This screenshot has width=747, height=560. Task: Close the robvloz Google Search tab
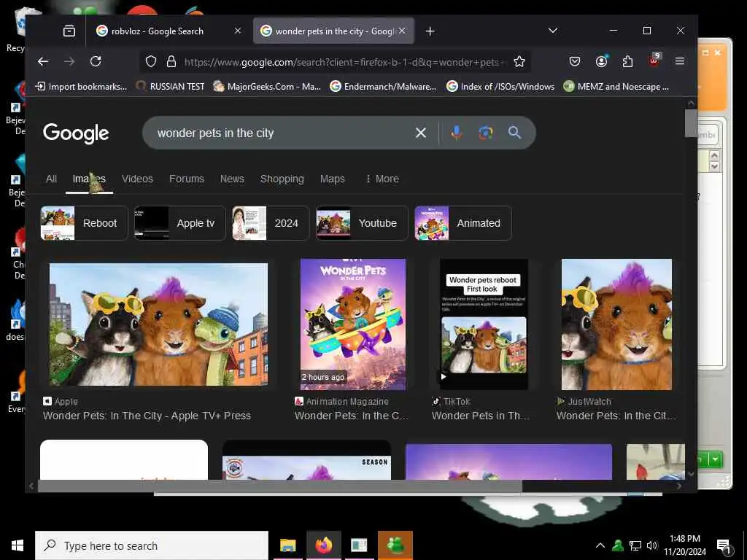(x=238, y=31)
